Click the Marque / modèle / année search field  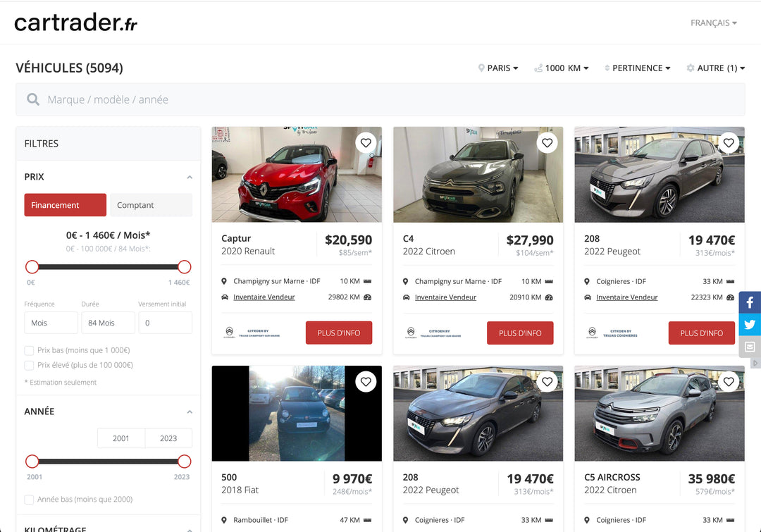[380, 99]
